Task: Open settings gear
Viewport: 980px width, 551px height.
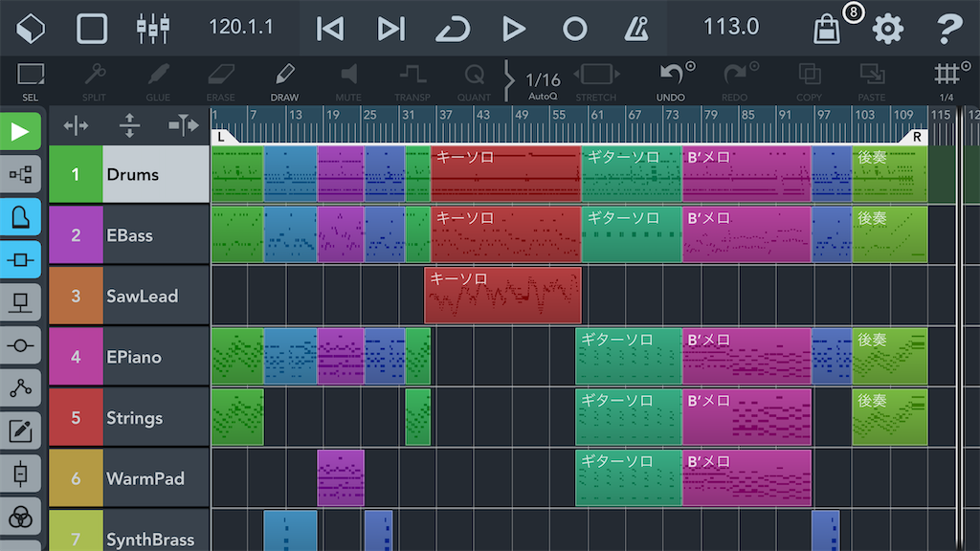Action: (887, 29)
